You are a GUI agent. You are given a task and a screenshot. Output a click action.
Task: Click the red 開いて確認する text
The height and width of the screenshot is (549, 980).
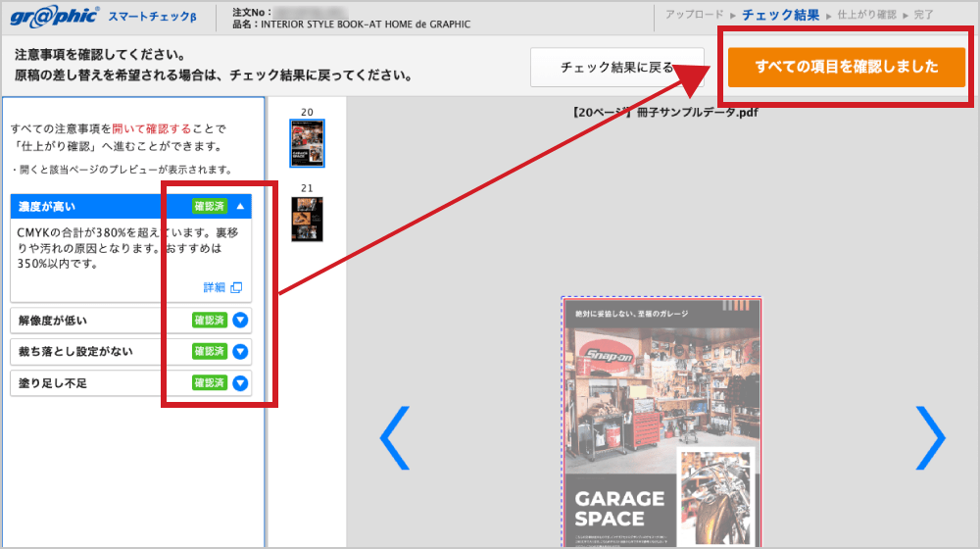(x=152, y=128)
